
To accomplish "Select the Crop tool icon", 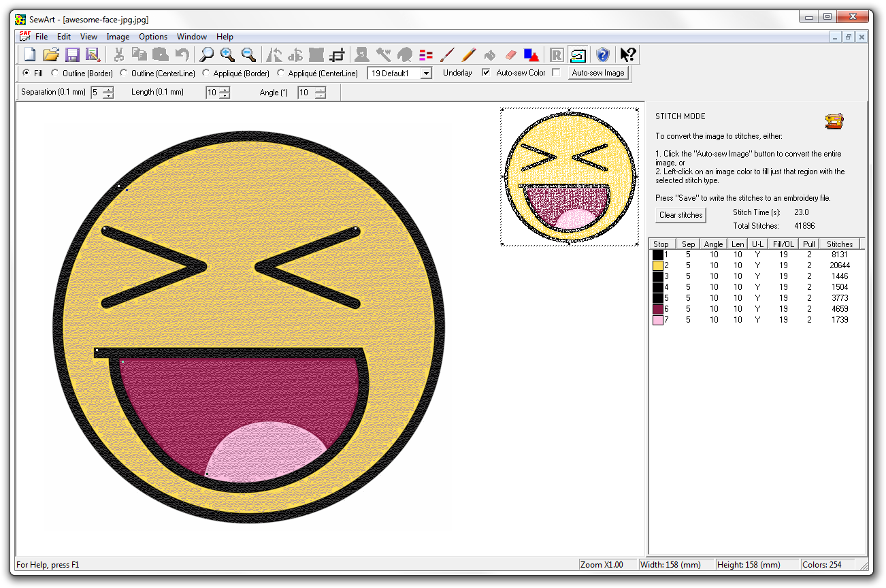I will pyautogui.click(x=337, y=54).
